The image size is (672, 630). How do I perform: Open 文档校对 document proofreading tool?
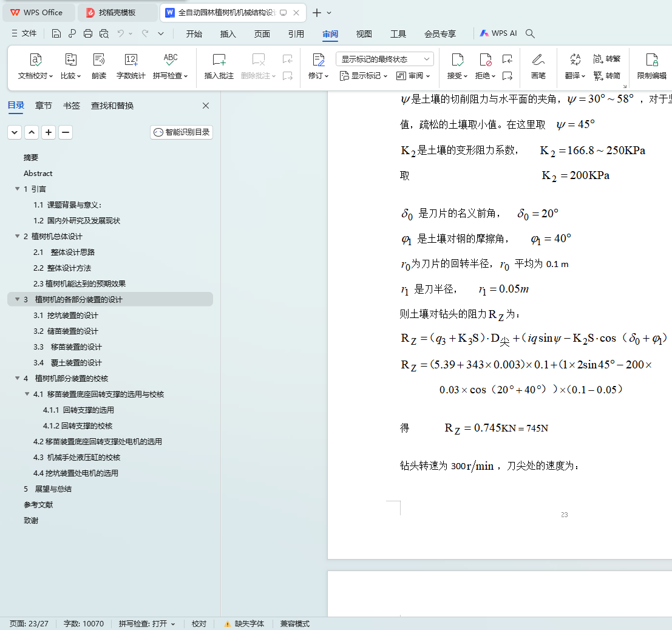point(35,66)
